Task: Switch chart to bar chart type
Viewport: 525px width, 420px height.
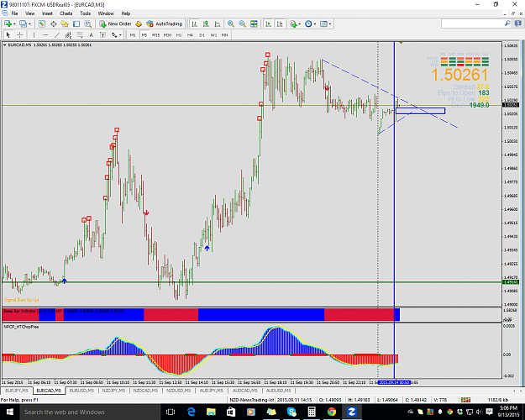Action: [195, 24]
